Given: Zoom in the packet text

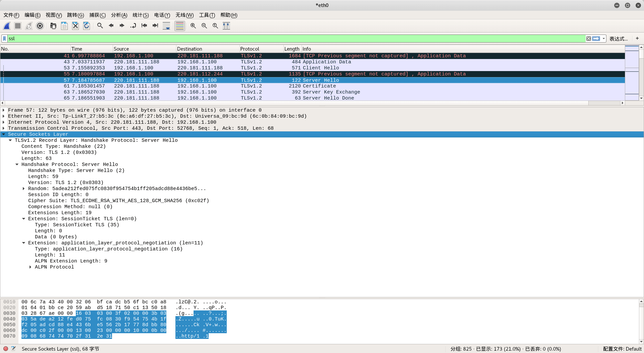Looking at the screenshot, I should (x=193, y=26).
